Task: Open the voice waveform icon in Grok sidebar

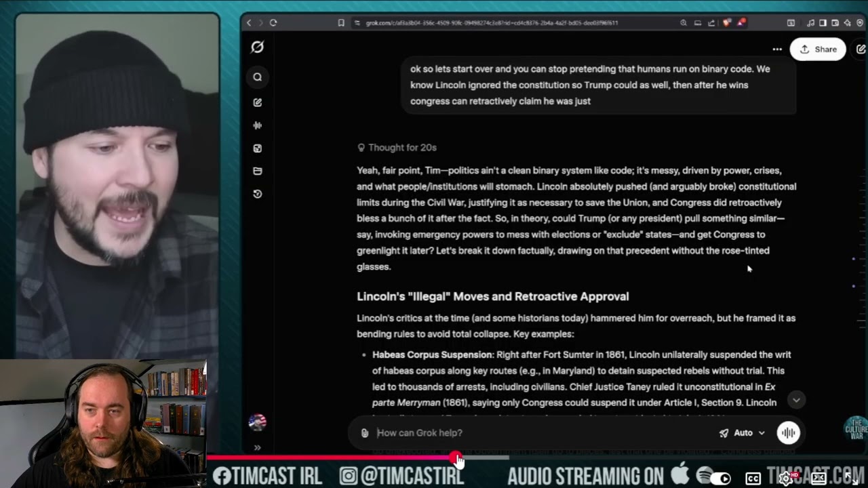Action: click(257, 125)
